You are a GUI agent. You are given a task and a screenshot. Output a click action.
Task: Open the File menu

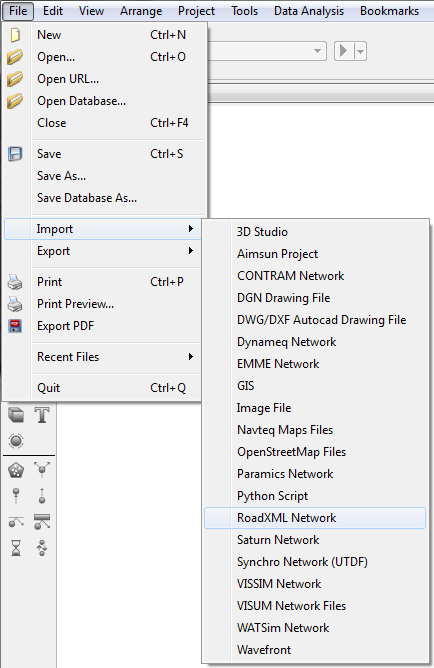[18, 11]
